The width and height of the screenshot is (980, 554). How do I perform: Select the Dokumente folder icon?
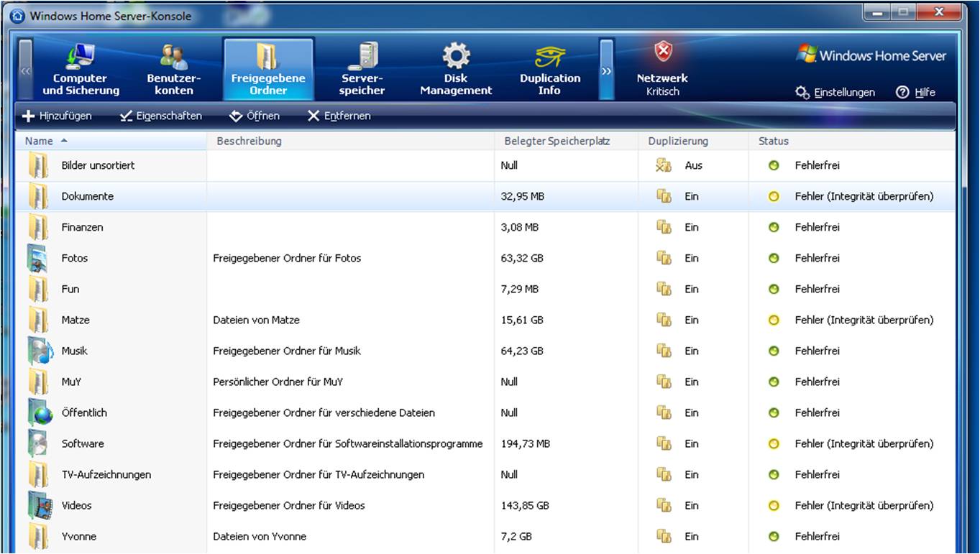38,196
